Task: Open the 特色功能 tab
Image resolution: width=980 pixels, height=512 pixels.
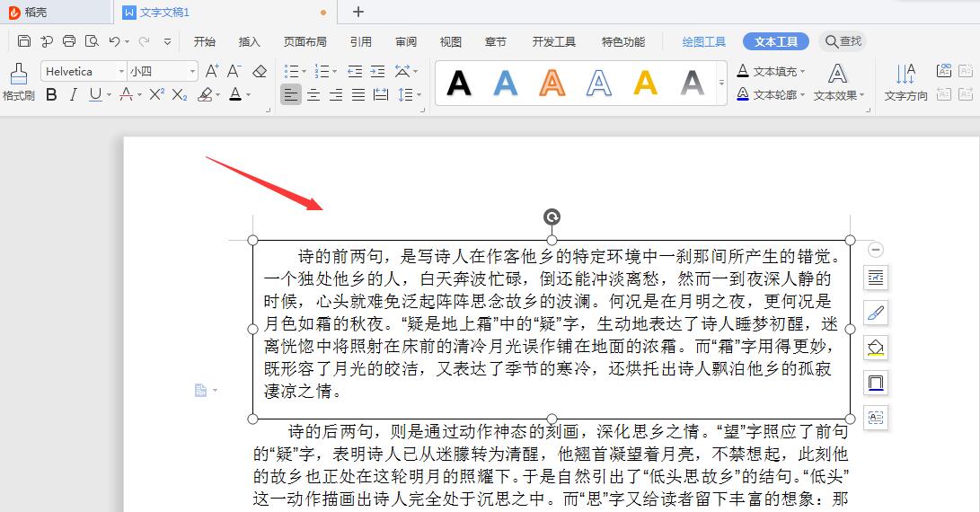Action: (x=623, y=41)
